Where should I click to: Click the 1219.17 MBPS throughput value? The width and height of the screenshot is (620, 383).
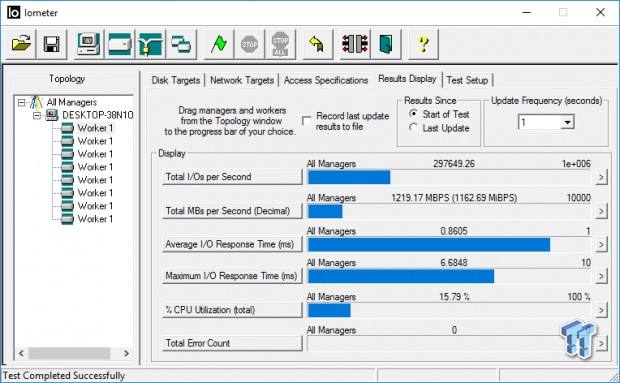(454, 198)
